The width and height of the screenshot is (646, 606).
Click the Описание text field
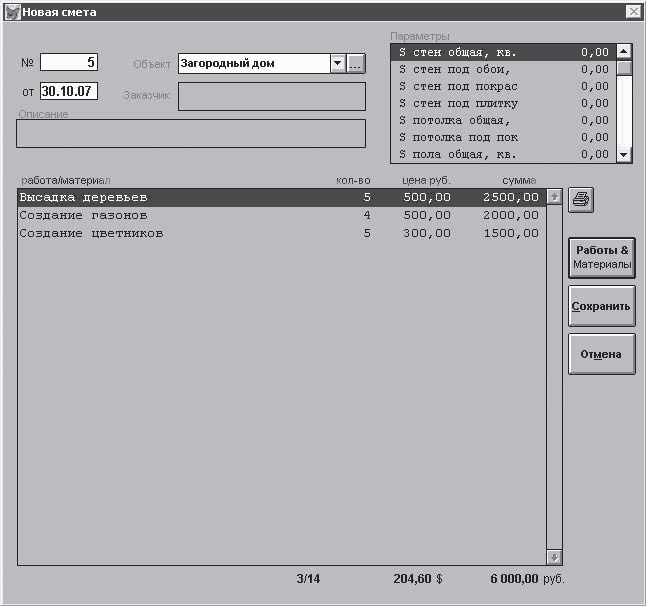[x=191, y=134]
